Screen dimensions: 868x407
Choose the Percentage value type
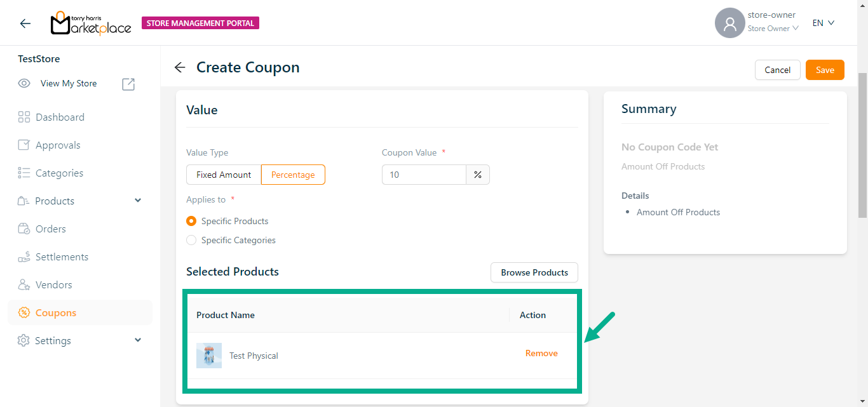point(293,175)
